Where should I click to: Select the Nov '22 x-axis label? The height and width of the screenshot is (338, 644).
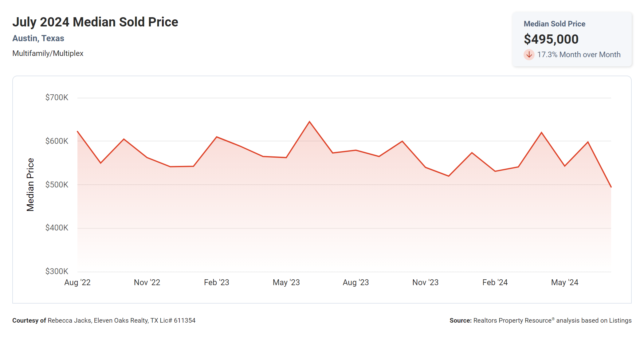pyautogui.click(x=147, y=282)
